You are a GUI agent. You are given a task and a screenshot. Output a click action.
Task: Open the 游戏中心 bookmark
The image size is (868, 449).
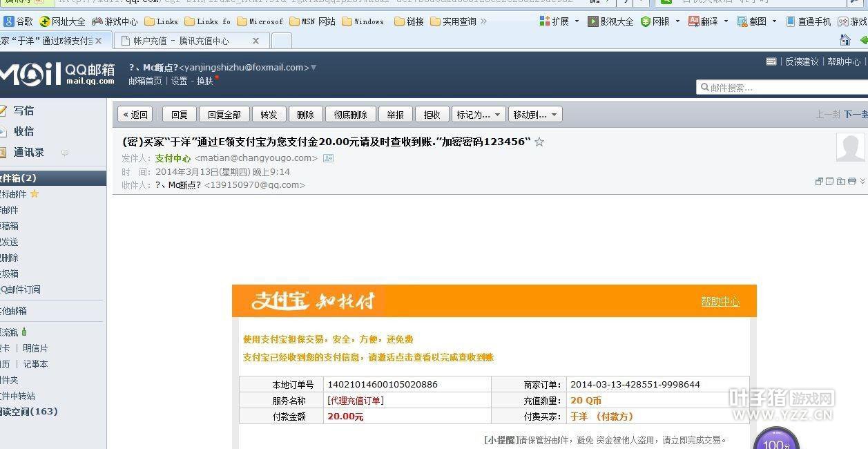pyautogui.click(x=115, y=21)
